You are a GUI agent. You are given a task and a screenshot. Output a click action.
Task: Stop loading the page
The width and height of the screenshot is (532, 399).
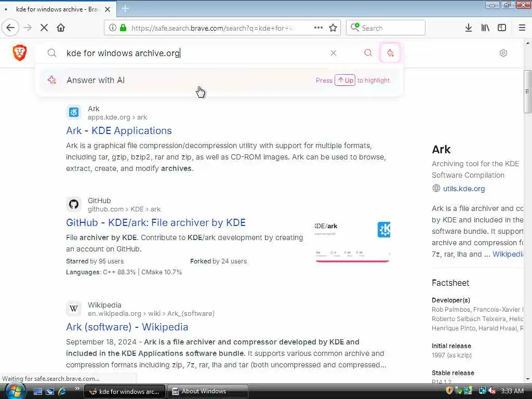click(44, 28)
